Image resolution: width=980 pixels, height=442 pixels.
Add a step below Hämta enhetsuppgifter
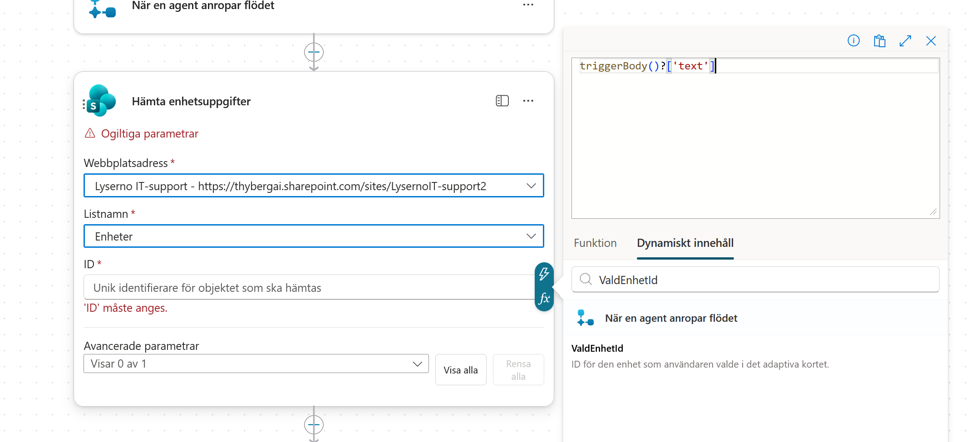[314, 425]
